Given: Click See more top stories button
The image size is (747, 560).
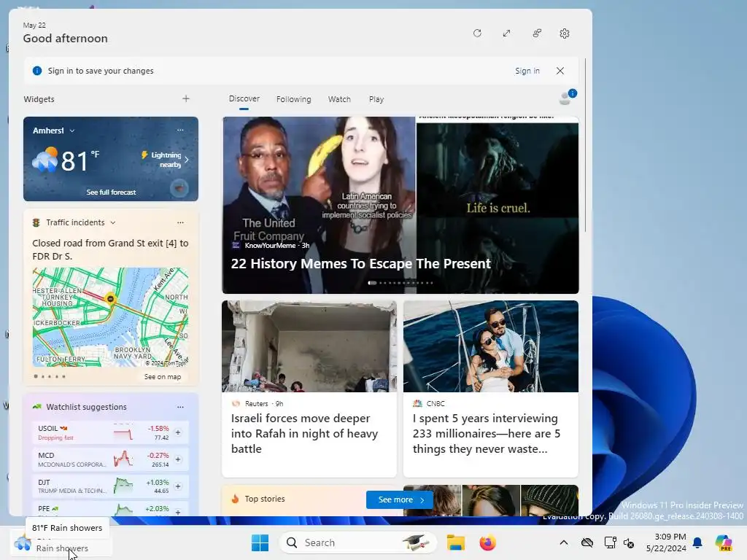Looking at the screenshot, I should 399,499.
